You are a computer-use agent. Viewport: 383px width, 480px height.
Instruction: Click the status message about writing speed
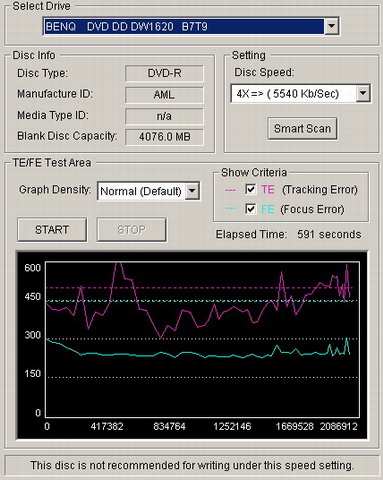point(192,465)
